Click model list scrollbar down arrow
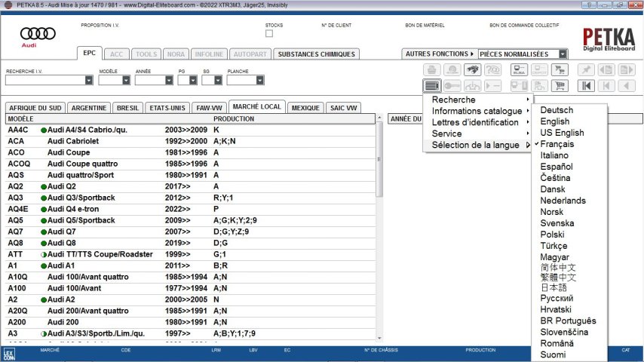 point(379,338)
